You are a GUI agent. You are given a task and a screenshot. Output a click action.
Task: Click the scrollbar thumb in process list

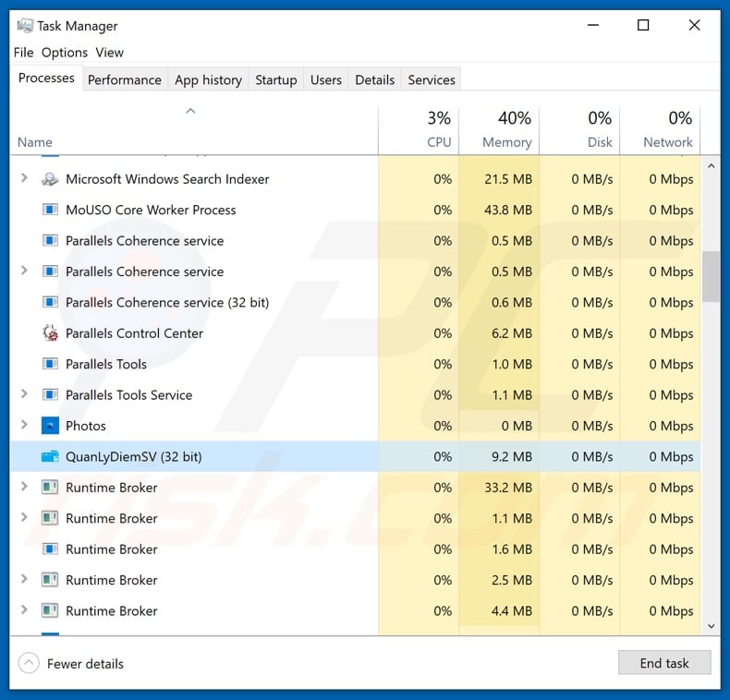711,276
